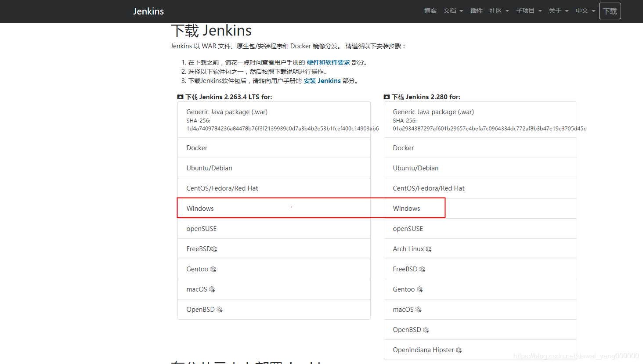Screen dimensions: 643x364
Task: Click the gear icon beside weekly macOS
Action: click(x=419, y=310)
